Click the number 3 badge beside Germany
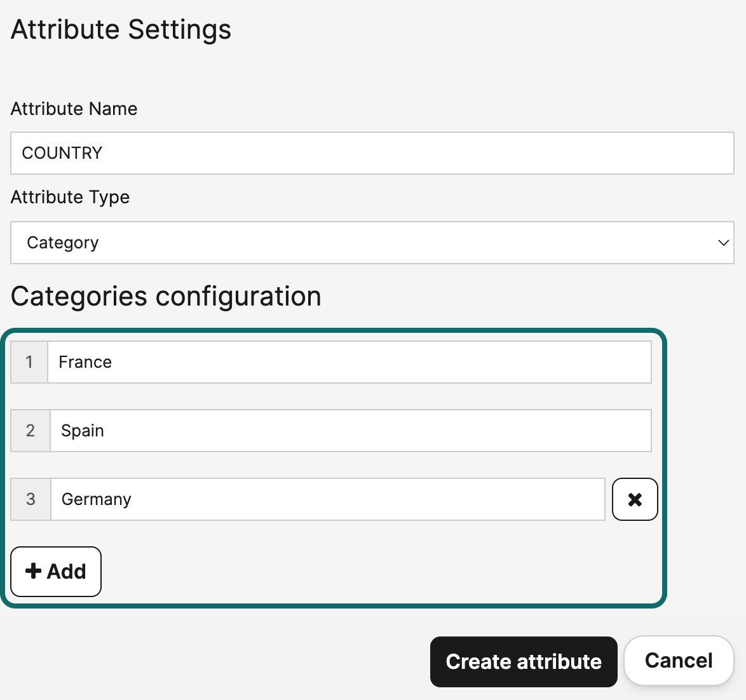This screenshot has height=700, width=746. pyautogui.click(x=31, y=499)
